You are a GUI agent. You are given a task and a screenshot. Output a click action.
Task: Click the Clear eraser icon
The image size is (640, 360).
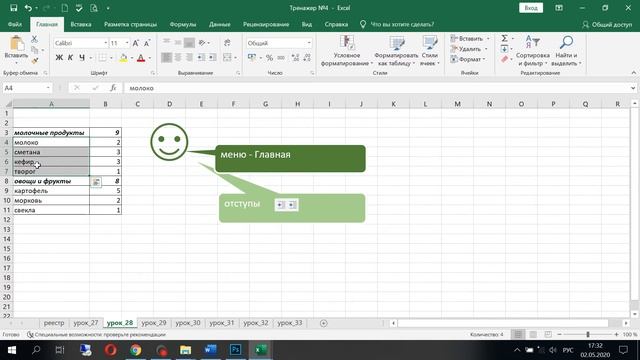pos(504,60)
